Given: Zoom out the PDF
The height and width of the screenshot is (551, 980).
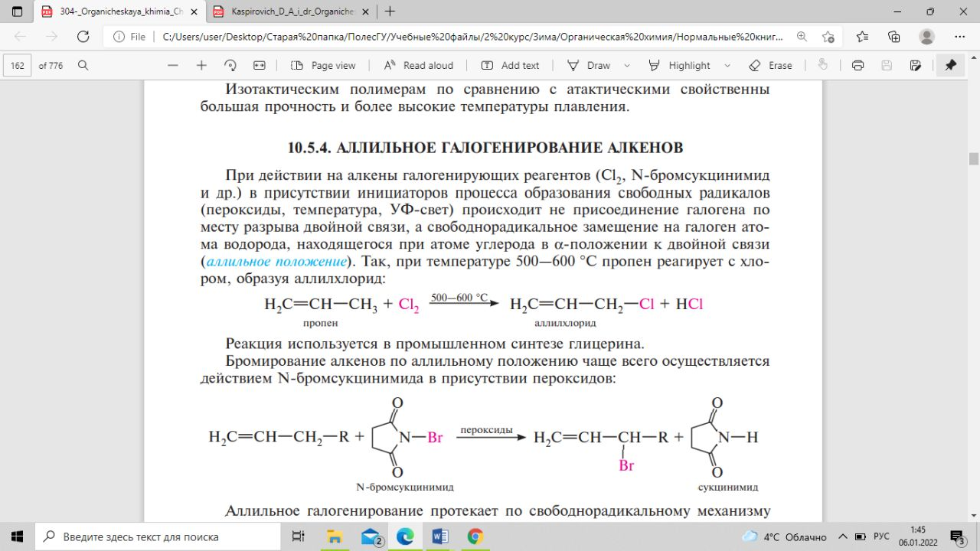Looking at the screenshot, I should [173, 65].
